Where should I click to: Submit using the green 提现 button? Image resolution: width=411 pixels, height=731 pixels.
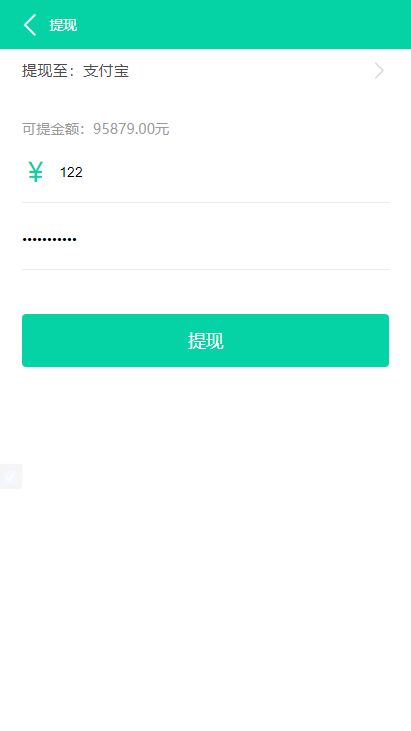pos(206,340)
